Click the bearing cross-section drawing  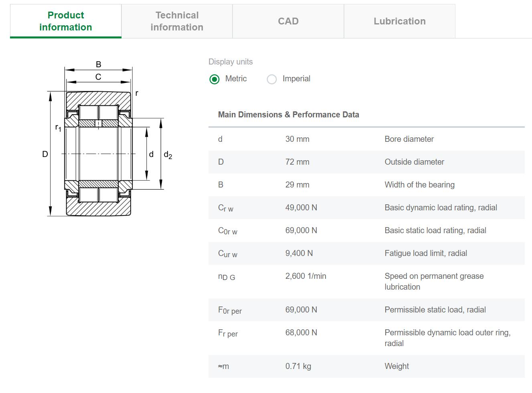[107, 139]
